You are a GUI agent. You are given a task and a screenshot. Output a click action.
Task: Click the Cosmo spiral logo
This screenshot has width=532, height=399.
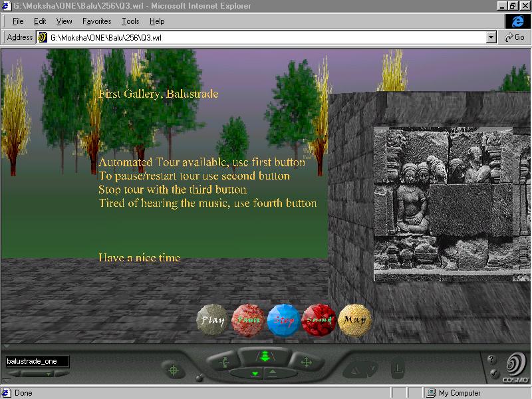515,365
